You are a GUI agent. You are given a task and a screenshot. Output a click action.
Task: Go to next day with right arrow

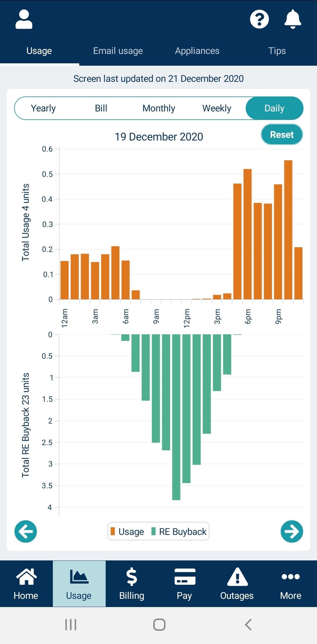point(292,531)
